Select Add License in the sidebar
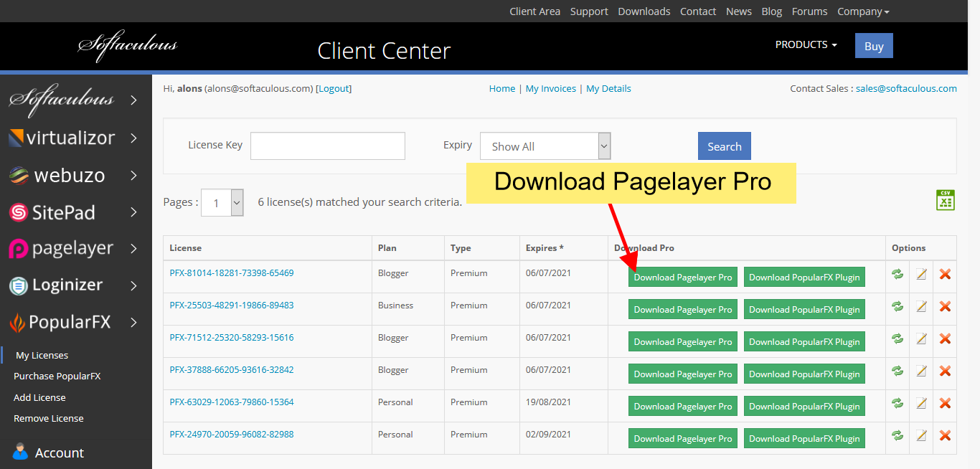The height and width of the screenshot is (469, 980). click(x=39, y=397)
